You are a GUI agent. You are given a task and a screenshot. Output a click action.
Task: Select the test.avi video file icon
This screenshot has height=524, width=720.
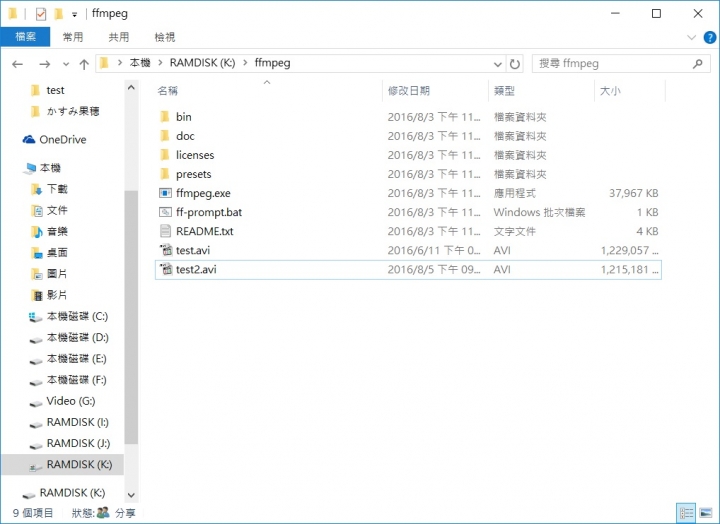tap(166, 250)
